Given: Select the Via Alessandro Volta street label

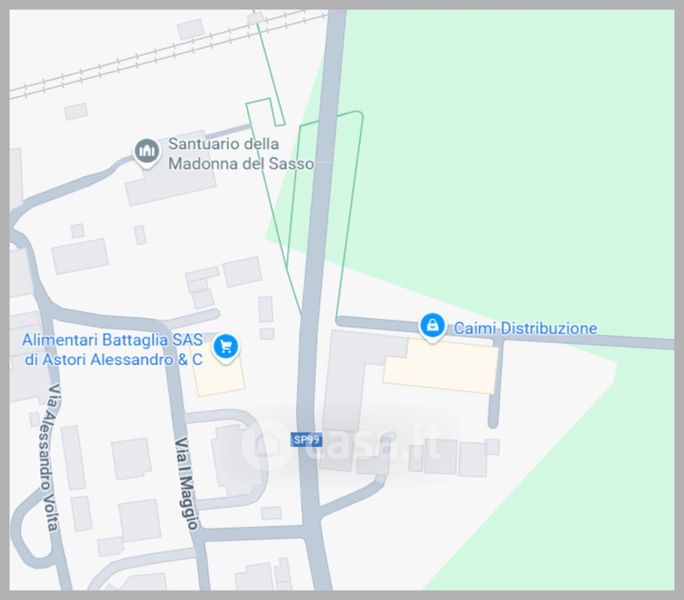Looking at the screenshot, I should tap(48, 457).
